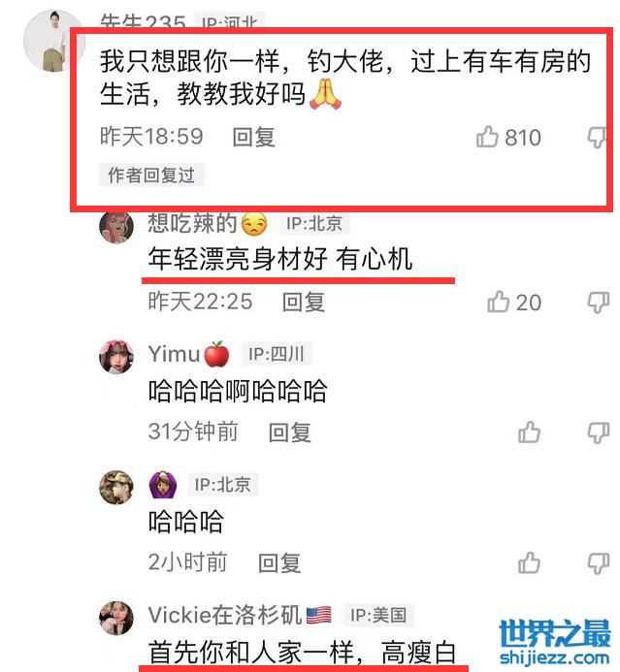Open Vickie在洛杉矶 profile avatar
This screenshot has width=620, height=672.
point(116,618)
